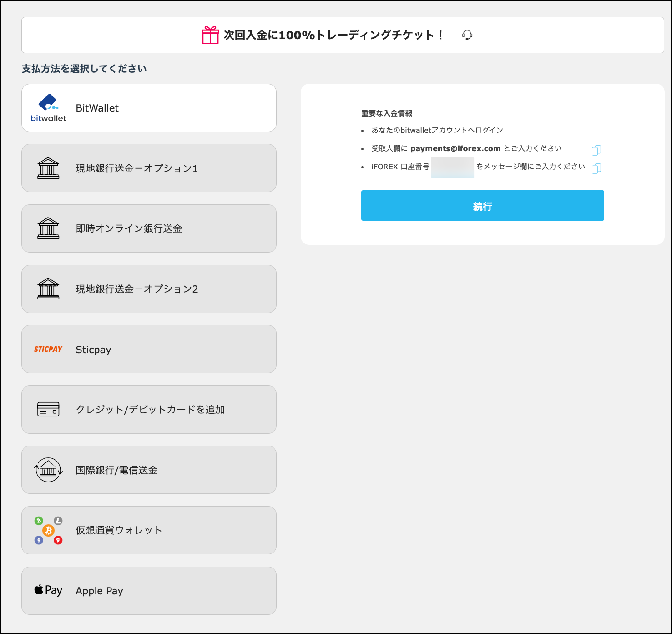Choose 現地銀行送金－オプション2 payment option
The height and width of the screenshot is (634, 672).
pyautogui.click(x=148, y=289)
